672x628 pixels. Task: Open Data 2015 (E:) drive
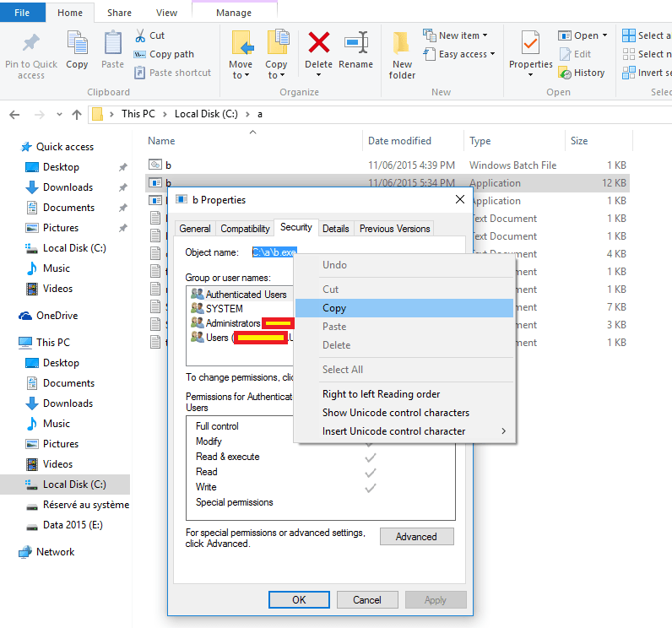64,525
